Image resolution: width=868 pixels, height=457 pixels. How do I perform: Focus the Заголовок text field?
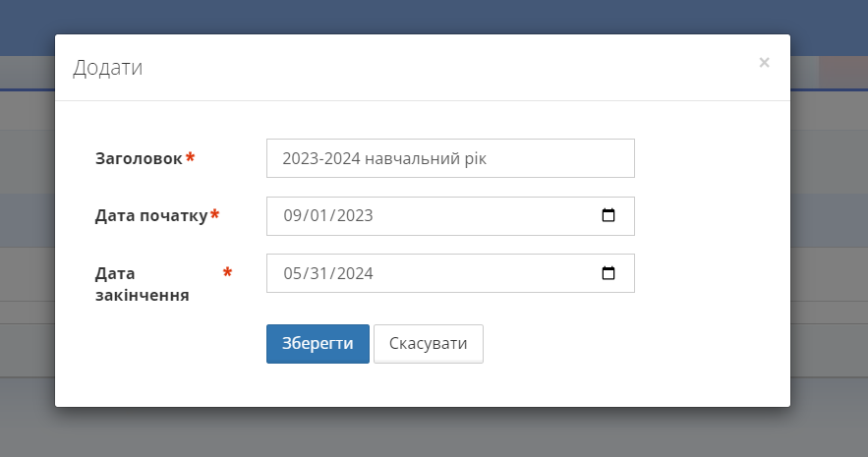point(450,158)
